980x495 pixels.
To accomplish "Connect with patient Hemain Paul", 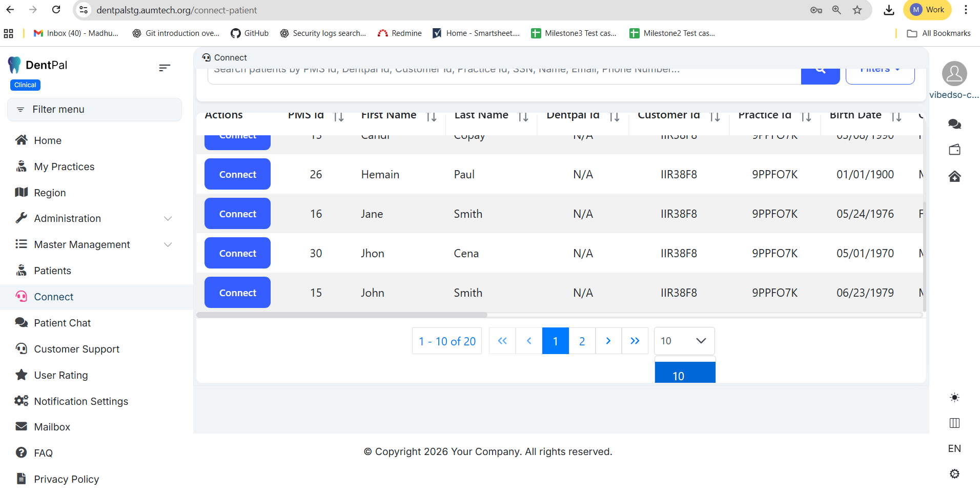I will 237,174.
